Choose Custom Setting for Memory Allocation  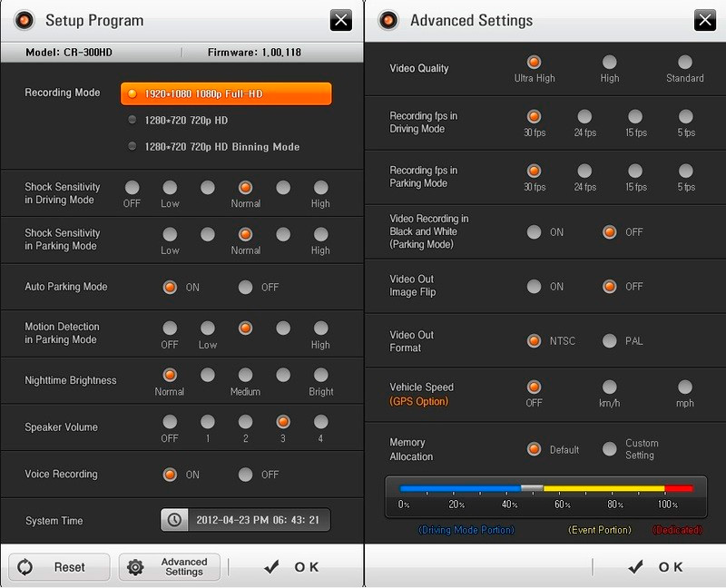pyautogui.click(x=609, y=448)
